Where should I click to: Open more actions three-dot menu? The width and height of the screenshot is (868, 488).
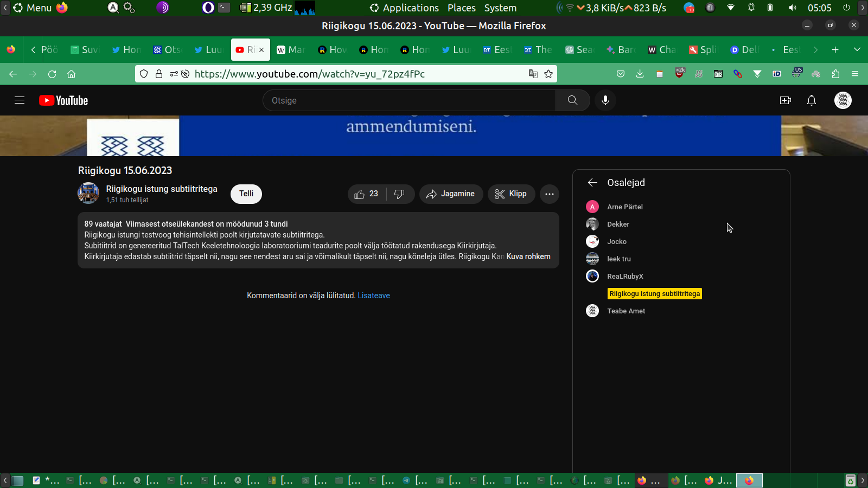click(550, 194)
